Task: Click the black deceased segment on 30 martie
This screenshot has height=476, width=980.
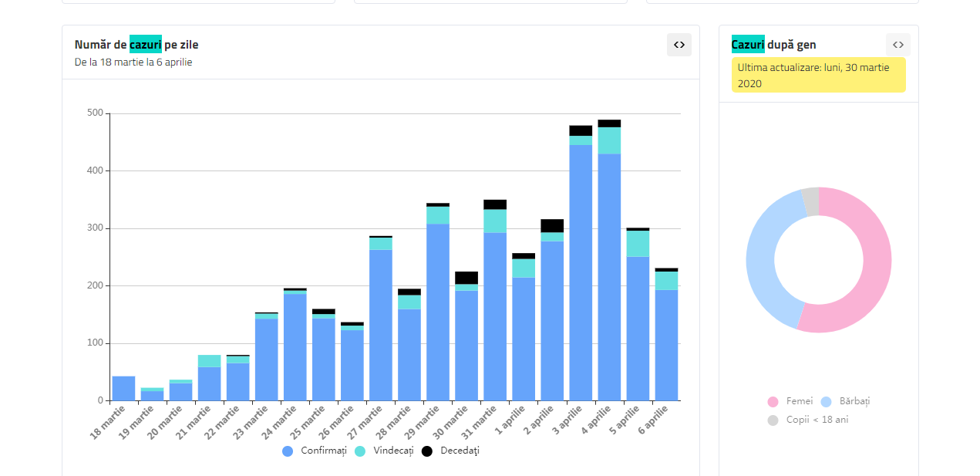Action: 466,278
